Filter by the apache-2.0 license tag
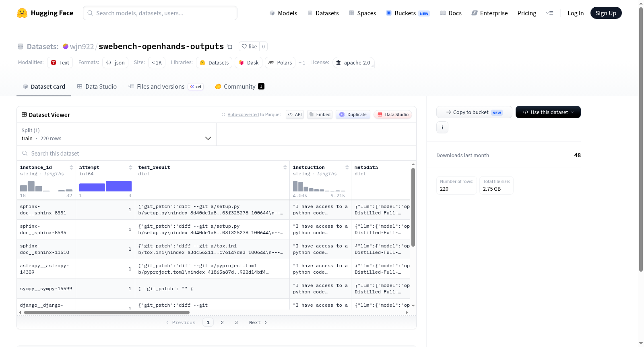The image size is (644, 347). (353, 62)
